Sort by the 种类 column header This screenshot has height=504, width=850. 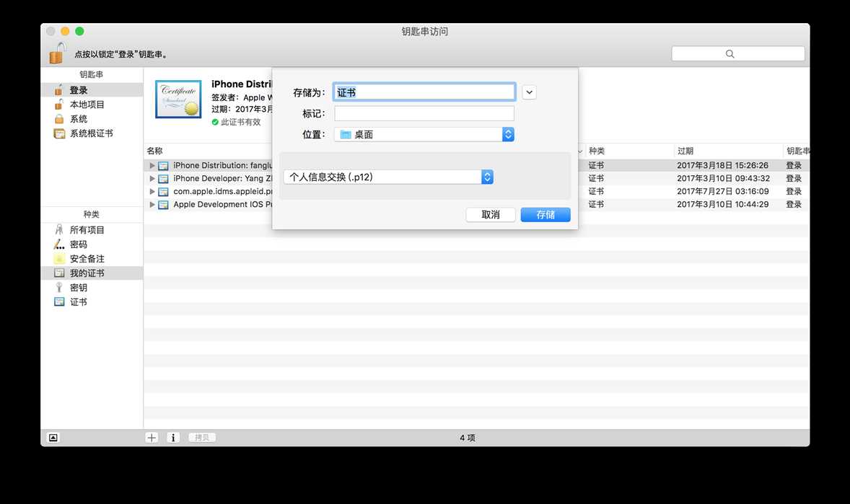coord(596,151)
